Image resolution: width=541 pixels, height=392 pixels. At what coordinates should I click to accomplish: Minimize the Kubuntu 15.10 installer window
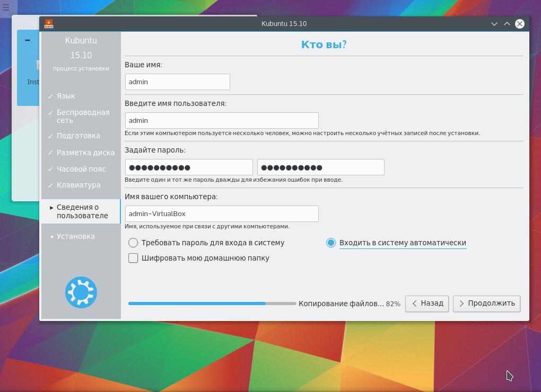point(494,23)
